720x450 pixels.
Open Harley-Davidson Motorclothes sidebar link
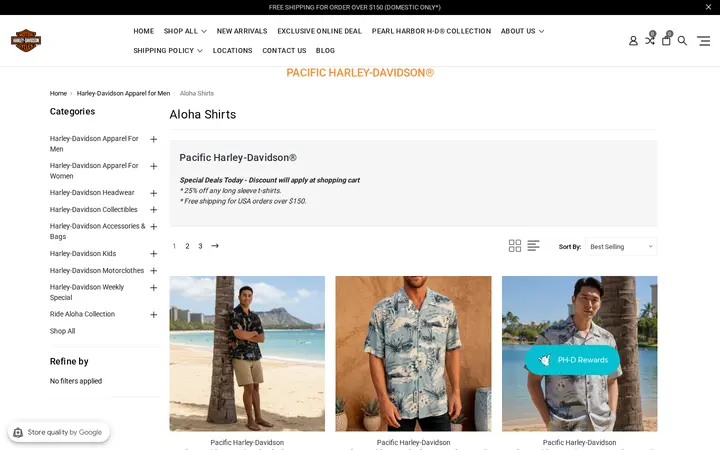click(97, 270)
